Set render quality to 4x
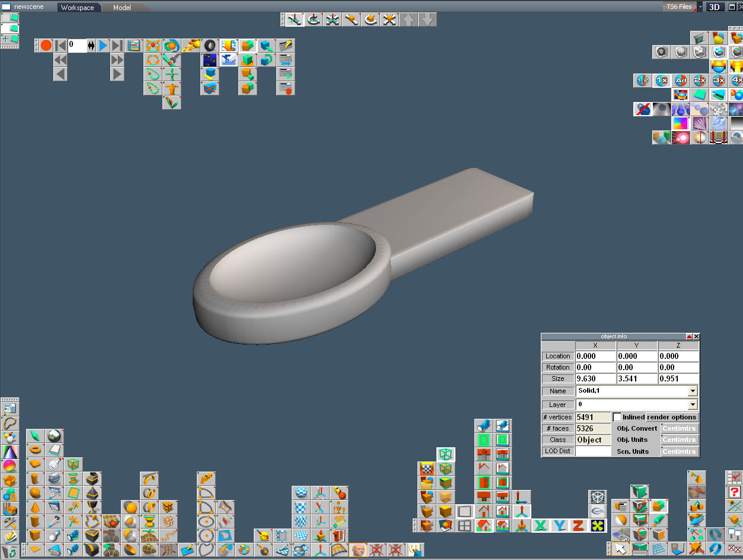Screen dimensions: 743x560 tap(736, 80)
